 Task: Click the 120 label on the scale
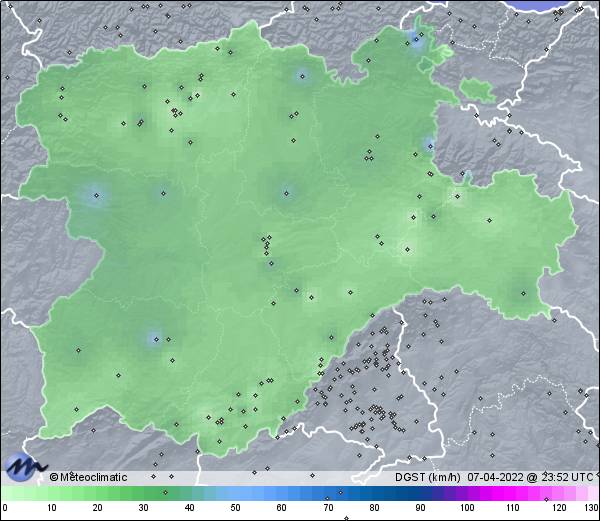coord(559,508)
